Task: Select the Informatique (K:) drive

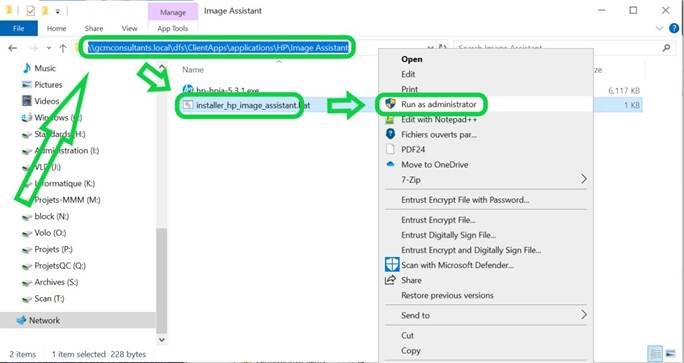Action: [x=65, y=183]
